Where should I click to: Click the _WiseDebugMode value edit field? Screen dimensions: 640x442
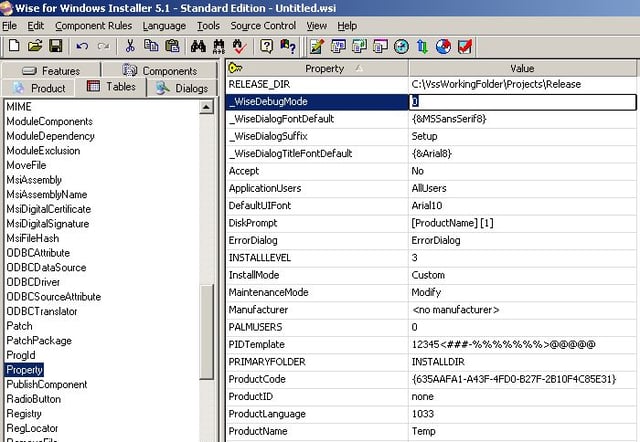click(522, 102)
